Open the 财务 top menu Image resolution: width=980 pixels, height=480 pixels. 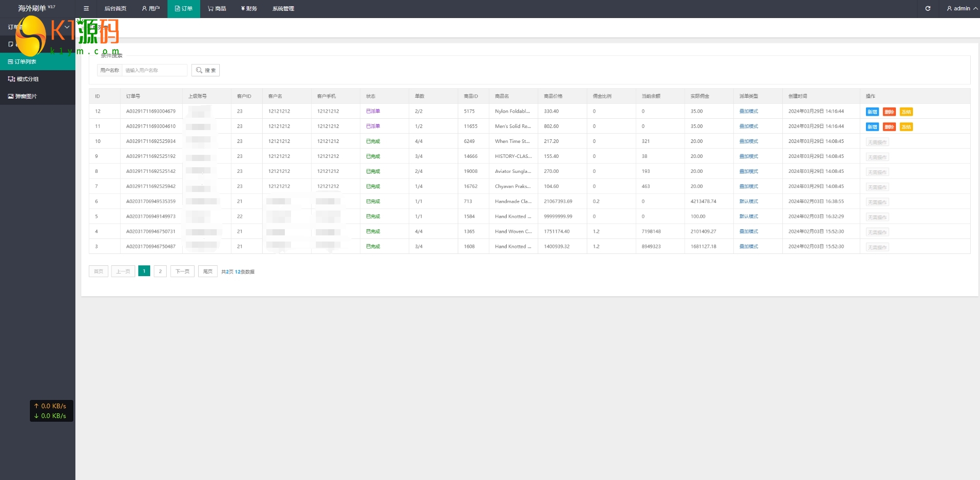click(x=249, y=9)
